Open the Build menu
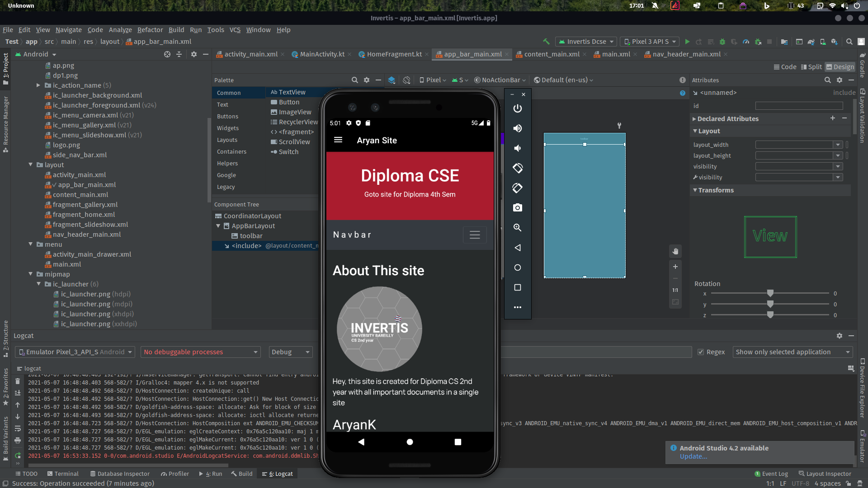This screenshot has height=488, width=868. pos(176,30)
